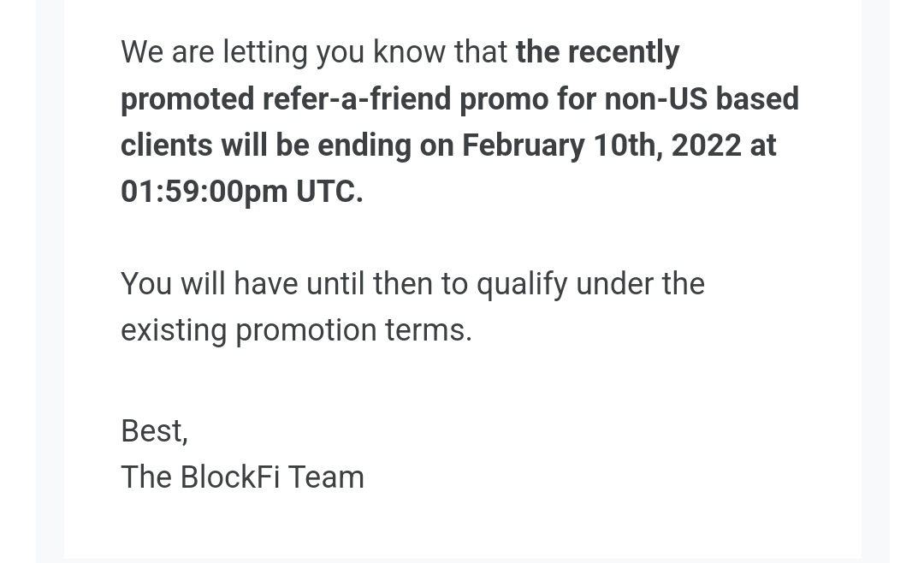924x563 pixels.
Task: Click the "February 10th" date text
Action: pyautogui.click(x=560, y=145)
